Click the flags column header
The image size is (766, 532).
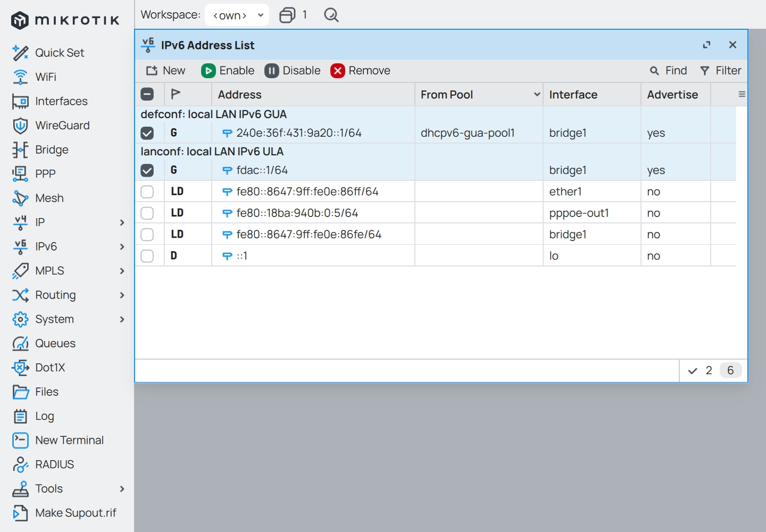(x=188, y=94)
